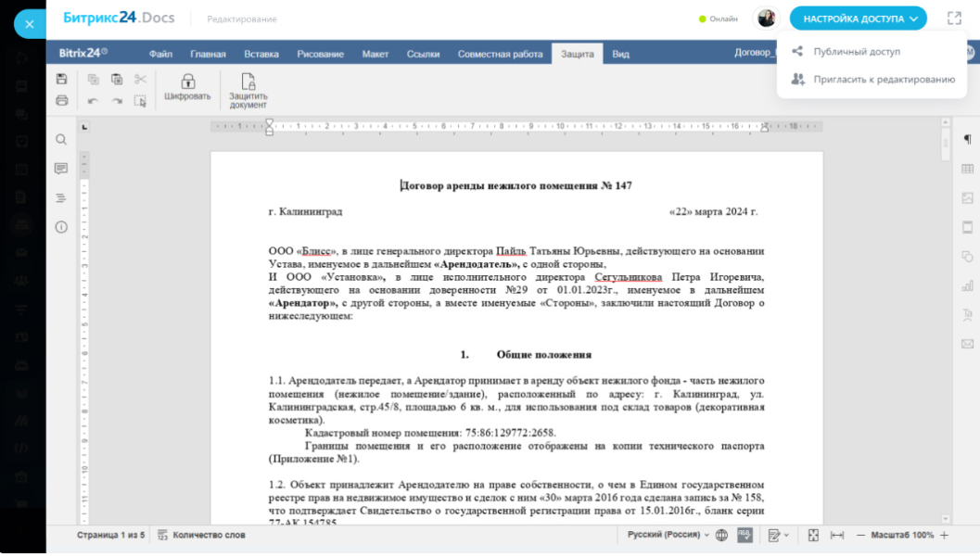Open the document info panel icon
This screenshot has height=557, width=980.
60,227
